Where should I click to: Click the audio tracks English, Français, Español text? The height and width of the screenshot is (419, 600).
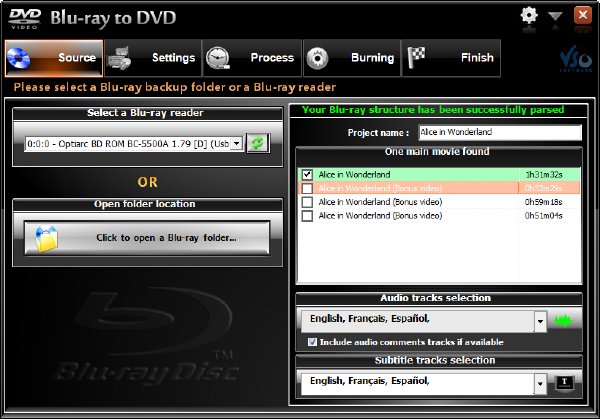click(x=370, y=318)
